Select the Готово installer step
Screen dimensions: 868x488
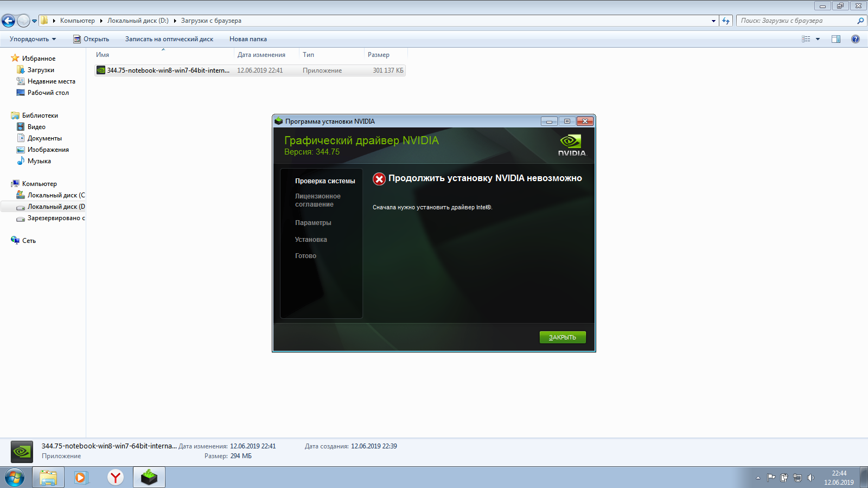click(x=305, y=256)
